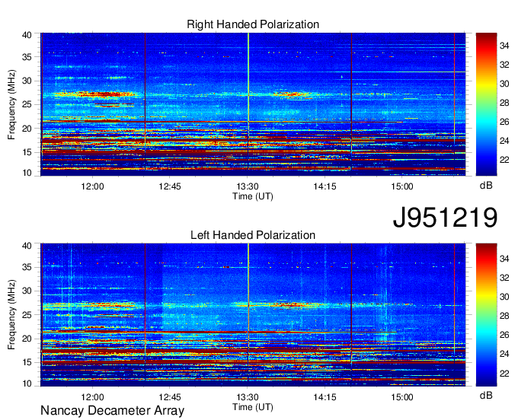Click the 34 dB value on Right Handed colorbar

point(504,46)
